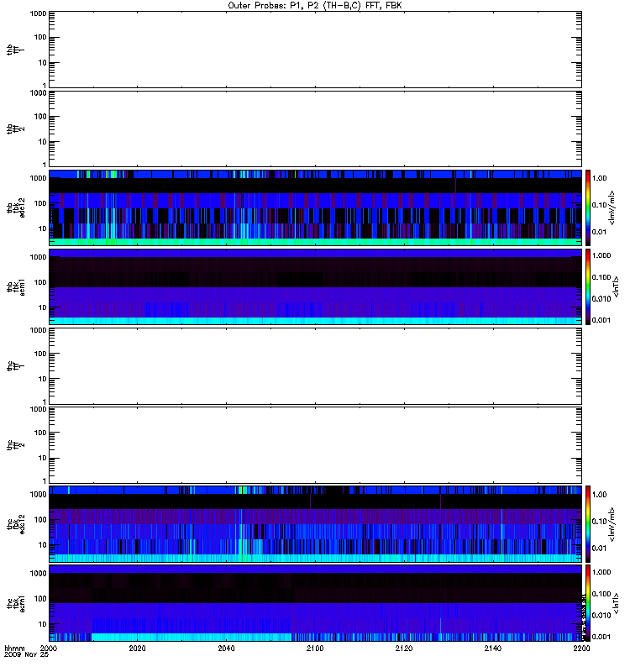Select the empty thb fff 1 panel
630x672 pixels.
coord(316,50)
